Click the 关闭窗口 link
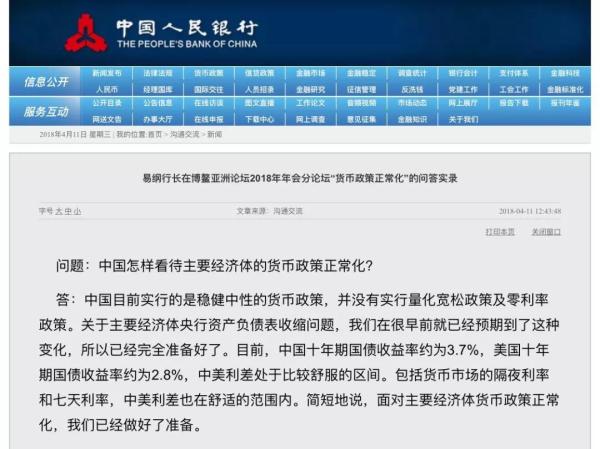600x449 pixels. pyautogui.click(x=546, y=232)
